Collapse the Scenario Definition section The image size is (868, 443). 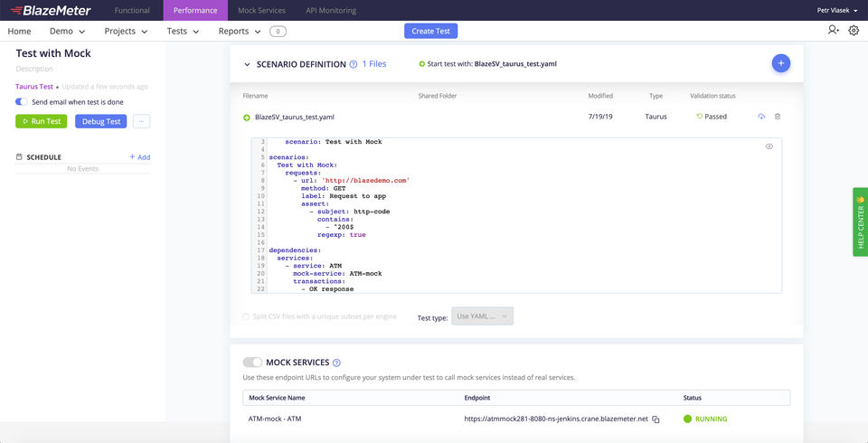click(248, 64)
